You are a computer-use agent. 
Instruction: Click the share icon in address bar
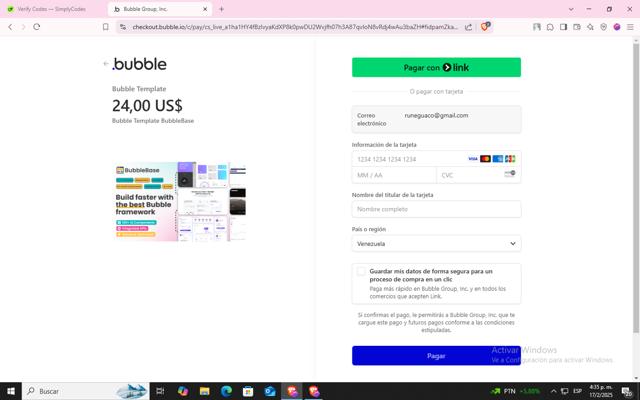click(x=469, y=27)
